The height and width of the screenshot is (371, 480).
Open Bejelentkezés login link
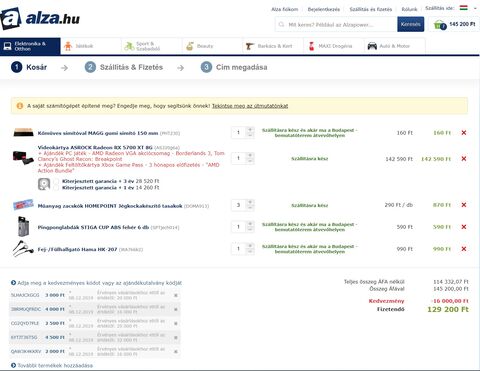pyautogui.click(x=324, y=9)
